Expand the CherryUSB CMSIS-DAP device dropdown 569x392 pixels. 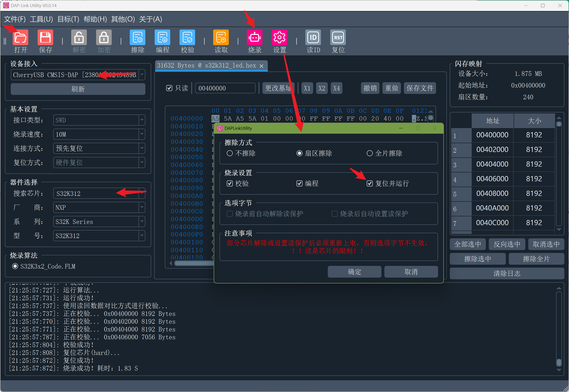142,75
